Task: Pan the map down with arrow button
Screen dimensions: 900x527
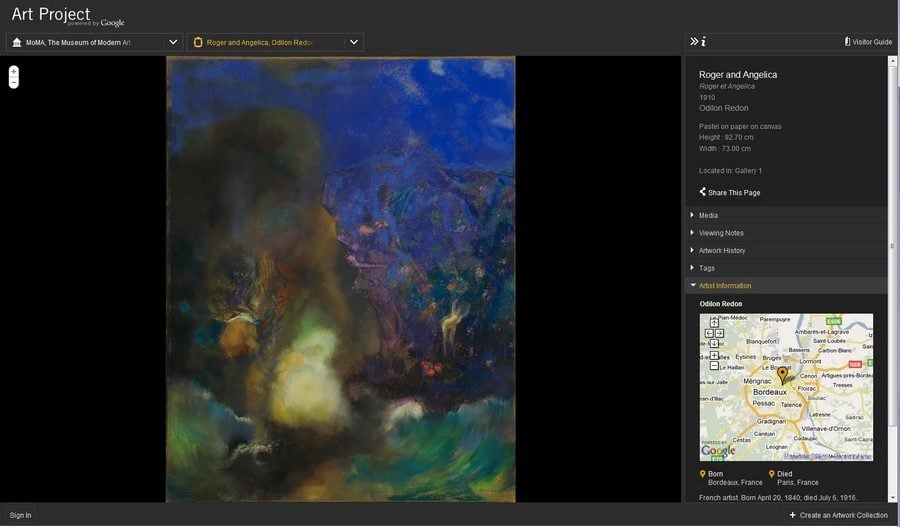Action: point(714,343)
